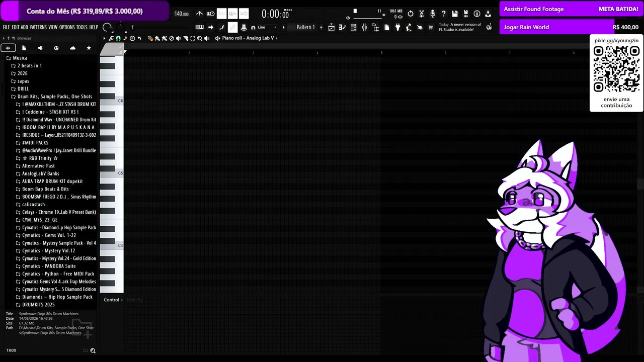Open the piano roll stamp note icon
644x362 pixels.
point(125,38)
